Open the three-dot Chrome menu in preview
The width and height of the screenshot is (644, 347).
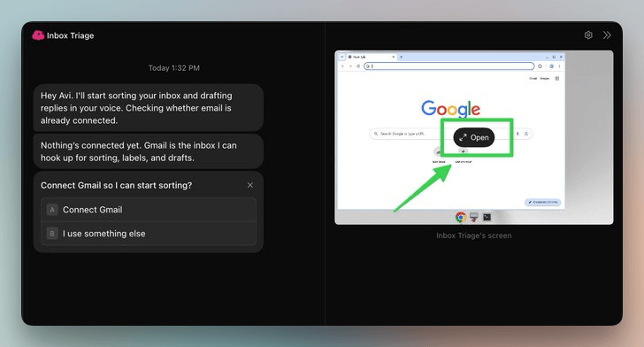[x=559, y=66]
